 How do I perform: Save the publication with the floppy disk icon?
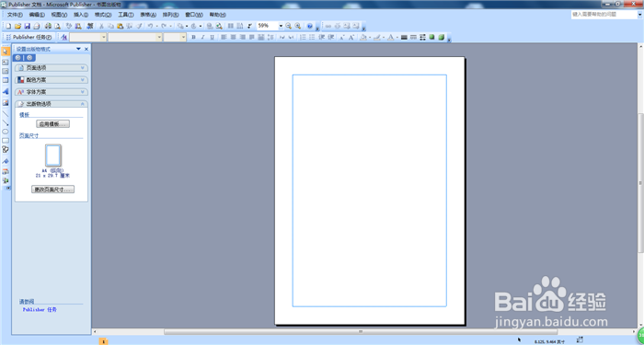pyautogui.click(x=27, y=26)
